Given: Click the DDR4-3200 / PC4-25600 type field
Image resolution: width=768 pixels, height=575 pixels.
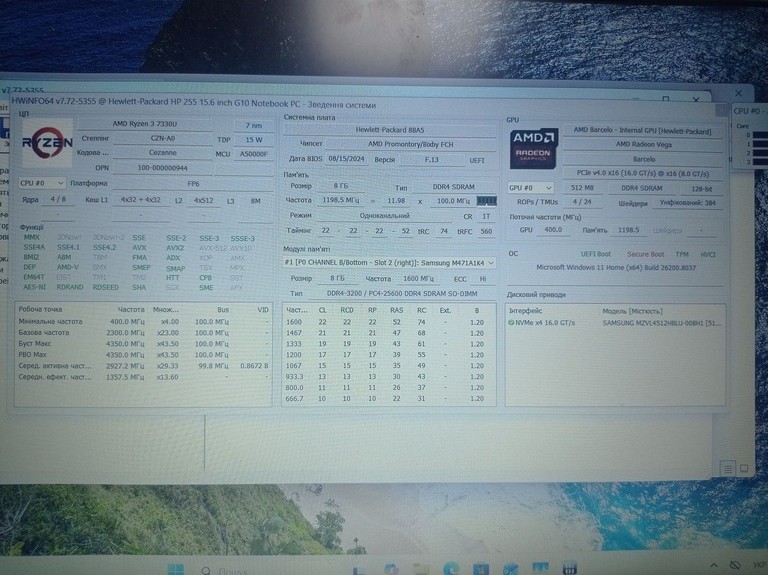Looking at the screenshot, I should tap(402, 294).
